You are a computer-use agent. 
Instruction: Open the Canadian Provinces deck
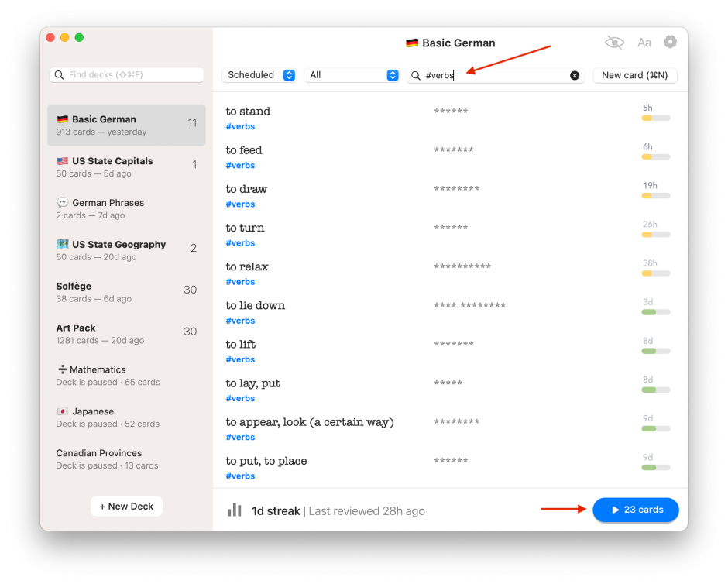point(126,459)
